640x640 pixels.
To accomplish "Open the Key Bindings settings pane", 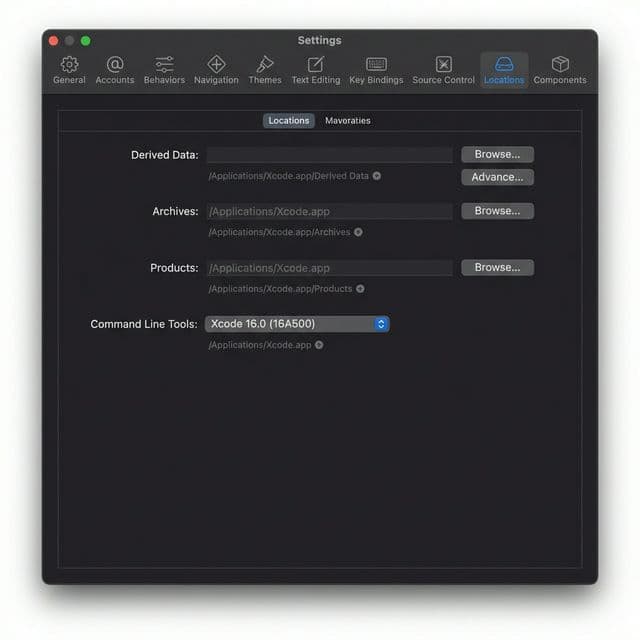I will (376, 70).
